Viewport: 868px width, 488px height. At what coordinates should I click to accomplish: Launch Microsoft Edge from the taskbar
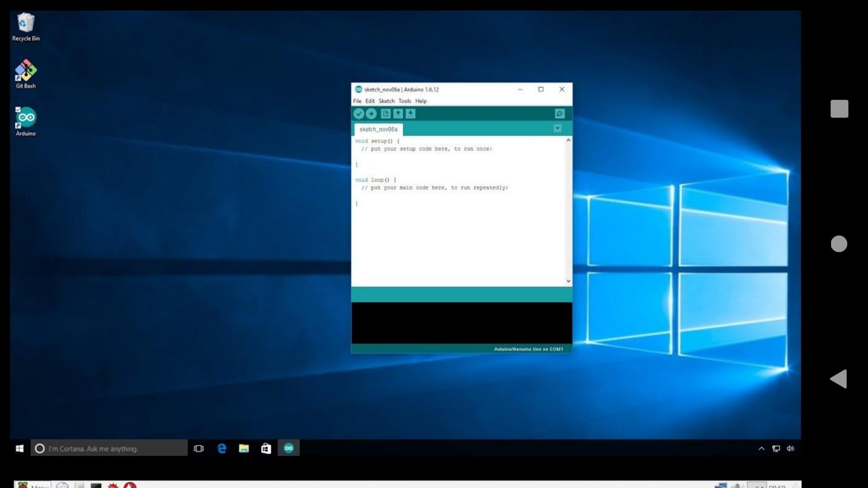point(222,448)
